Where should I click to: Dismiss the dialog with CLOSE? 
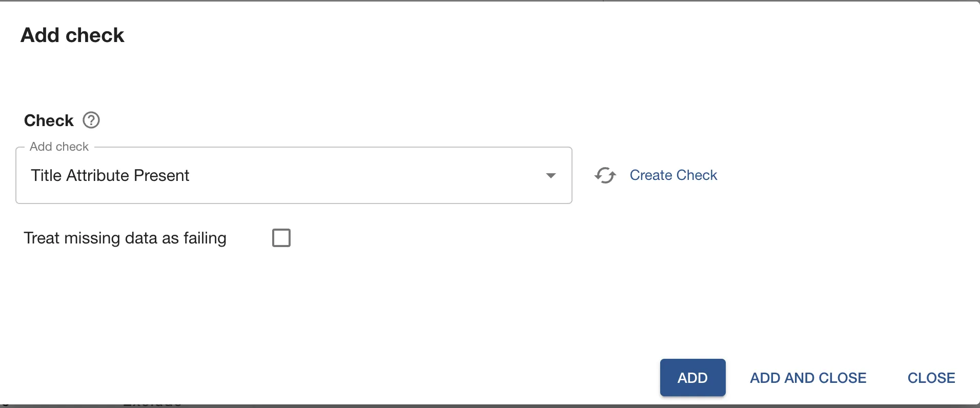click(x=930, y=378)
